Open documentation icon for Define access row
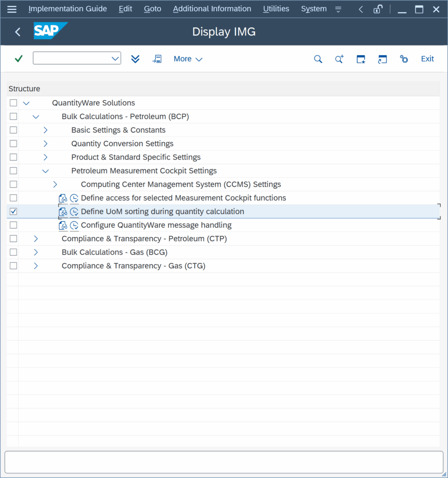The width and height of the screenshot is (448, 478). point(63,198)
